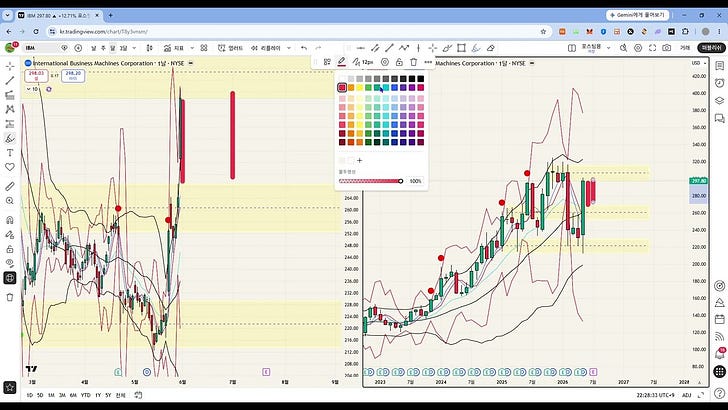Screen dimensions: 728x410
Task: Open watchlist panel in right sidebar
Action: [x=720, y=66]
